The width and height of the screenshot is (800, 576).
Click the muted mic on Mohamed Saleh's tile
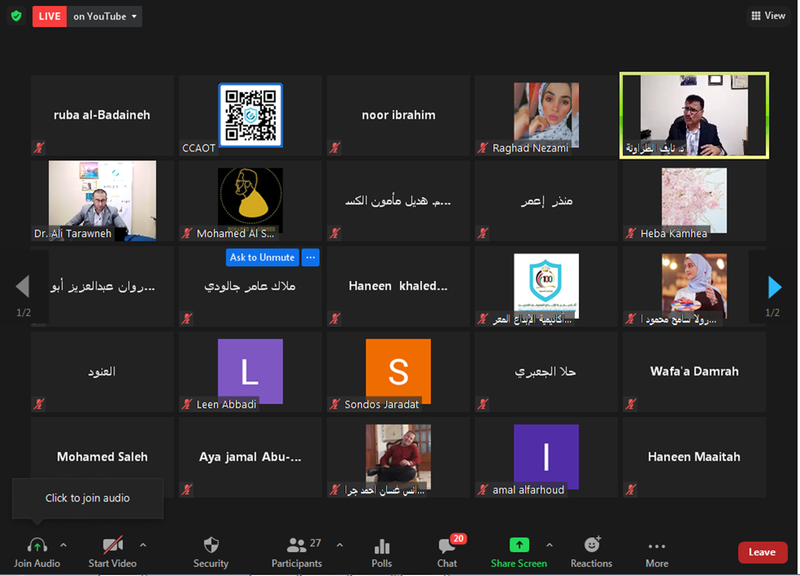[39, 489]
